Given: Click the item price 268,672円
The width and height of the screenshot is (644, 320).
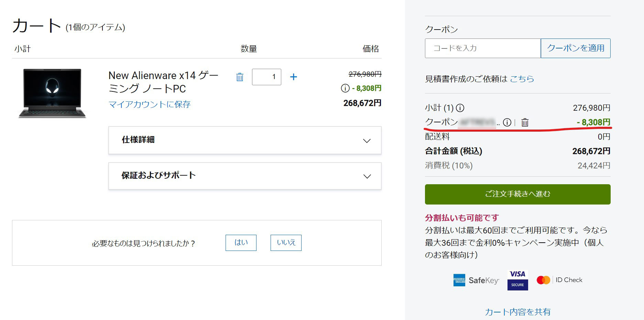Looking at the screenshot, I should [x=362, y=103].
